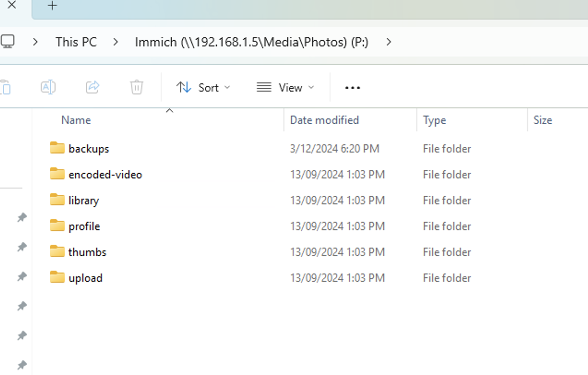Go to This PC breadcrumb
The image size is (588, 375).
click(x=76, y=42)
